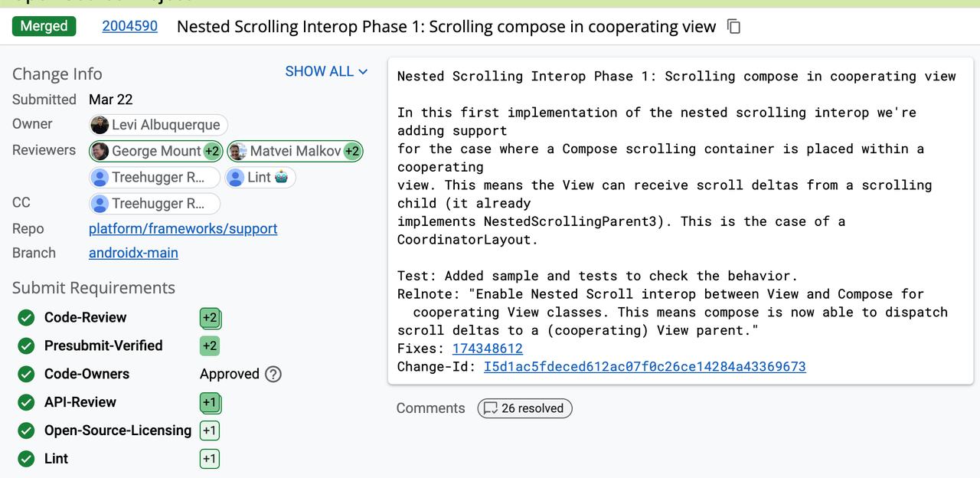This screenshot has height=478, width=980.
Task: Click George Mount's reviewer avatar
Action: click(x=100, y=151)
